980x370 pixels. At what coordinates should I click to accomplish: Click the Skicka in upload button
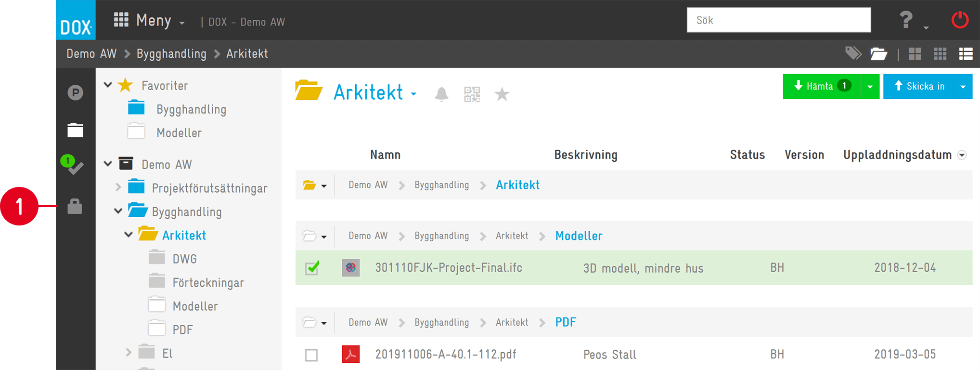(919, 86)
